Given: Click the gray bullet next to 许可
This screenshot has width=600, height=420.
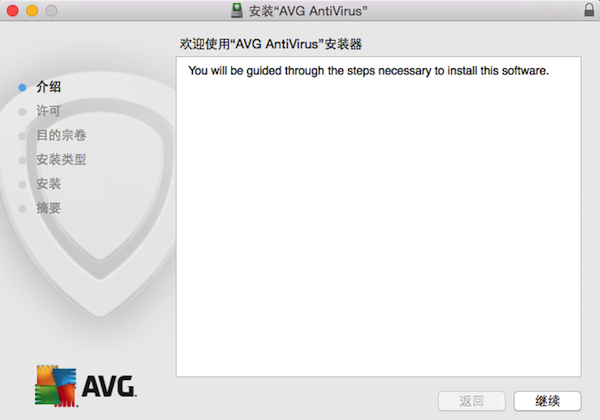Looking at the screenshot, I should point(22,112).
